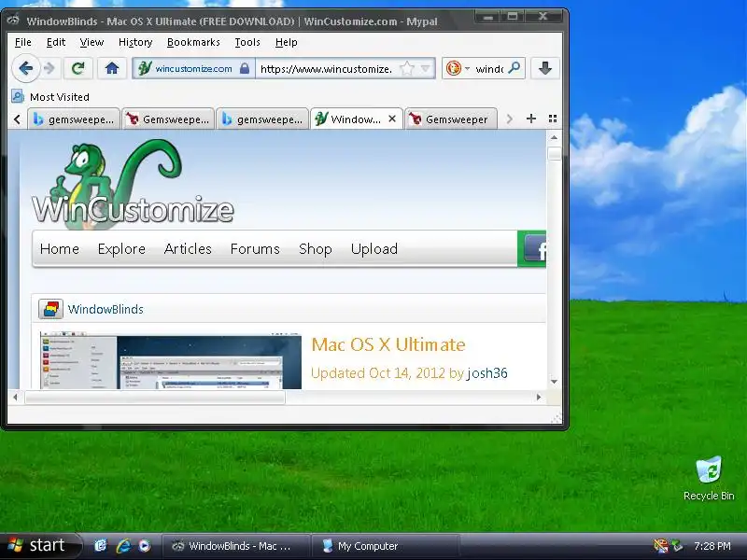Open the Downloads arrow button

545,68
